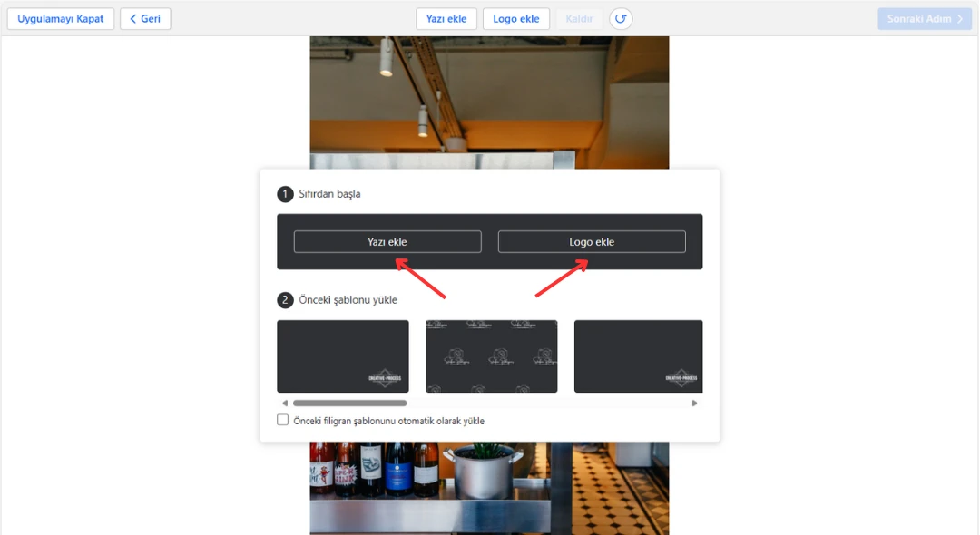This screenshot has height=535, width=980.
Task: Choose Logo ekle inside the dark dialog panel
Action: 592,242
